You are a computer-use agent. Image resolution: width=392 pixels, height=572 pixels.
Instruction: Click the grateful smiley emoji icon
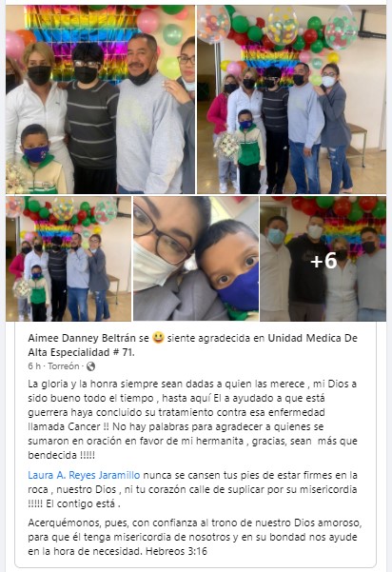[x=158, y=338]
